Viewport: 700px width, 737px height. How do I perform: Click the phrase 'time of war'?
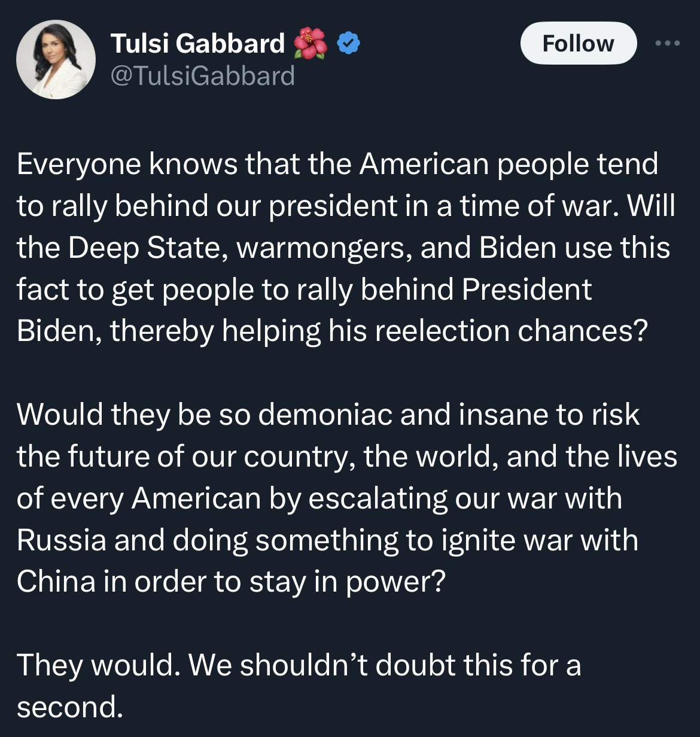tap(538, 206)
